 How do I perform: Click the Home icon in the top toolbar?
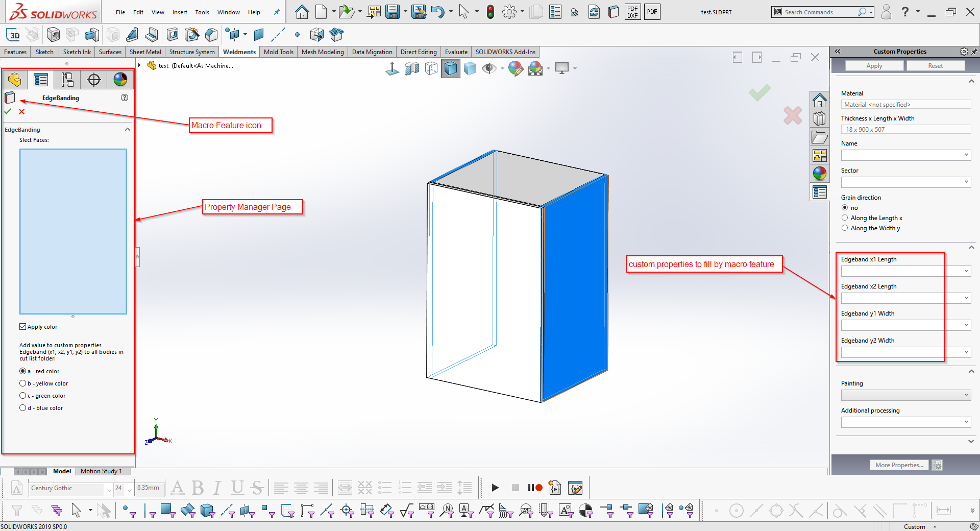click(302, 12)
